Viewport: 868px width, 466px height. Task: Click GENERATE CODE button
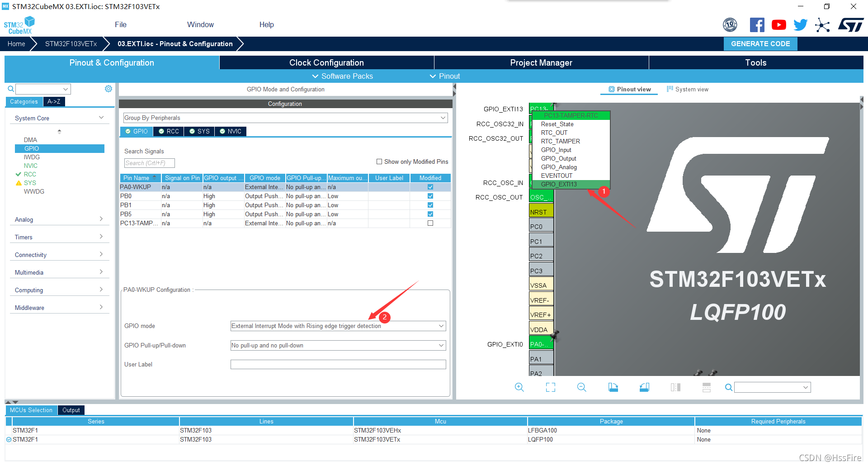[760, 44]
